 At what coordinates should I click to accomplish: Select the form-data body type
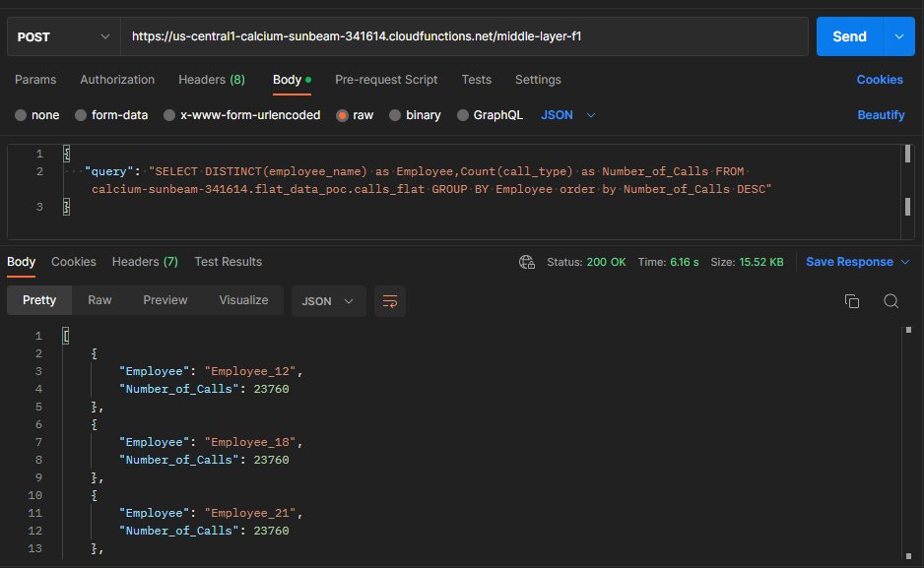coord(111,115)
